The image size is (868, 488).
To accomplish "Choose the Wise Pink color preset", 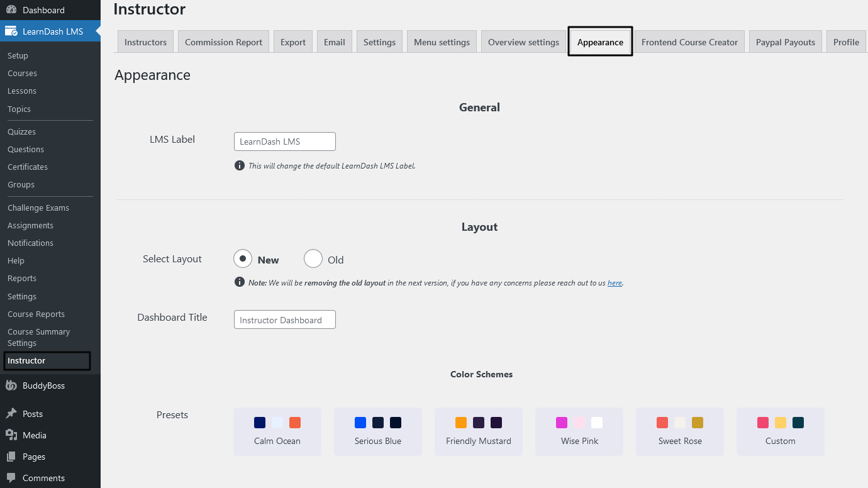I will click(579, 431).
